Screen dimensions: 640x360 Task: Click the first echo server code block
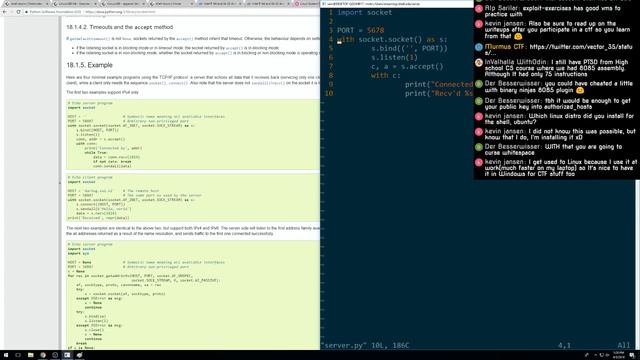[193, 134]
